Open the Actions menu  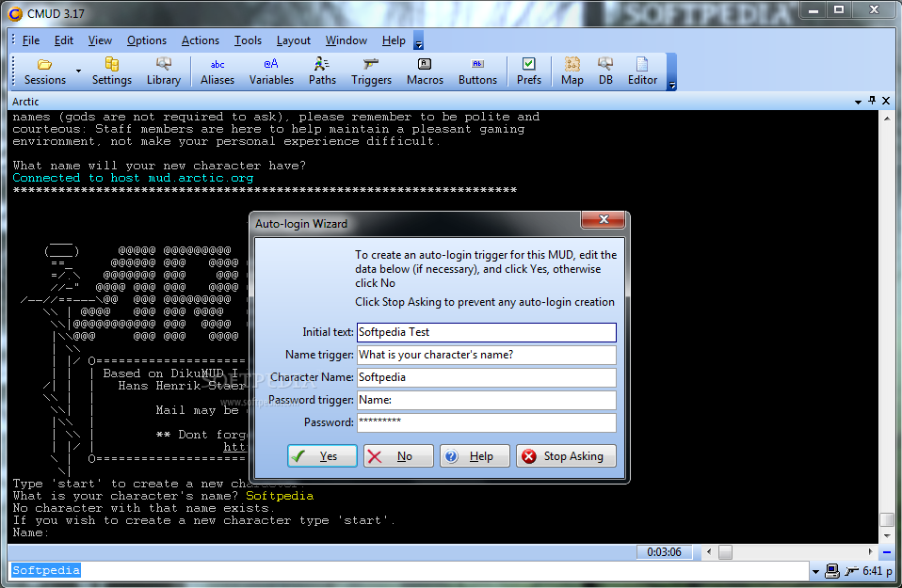(201, 40)
